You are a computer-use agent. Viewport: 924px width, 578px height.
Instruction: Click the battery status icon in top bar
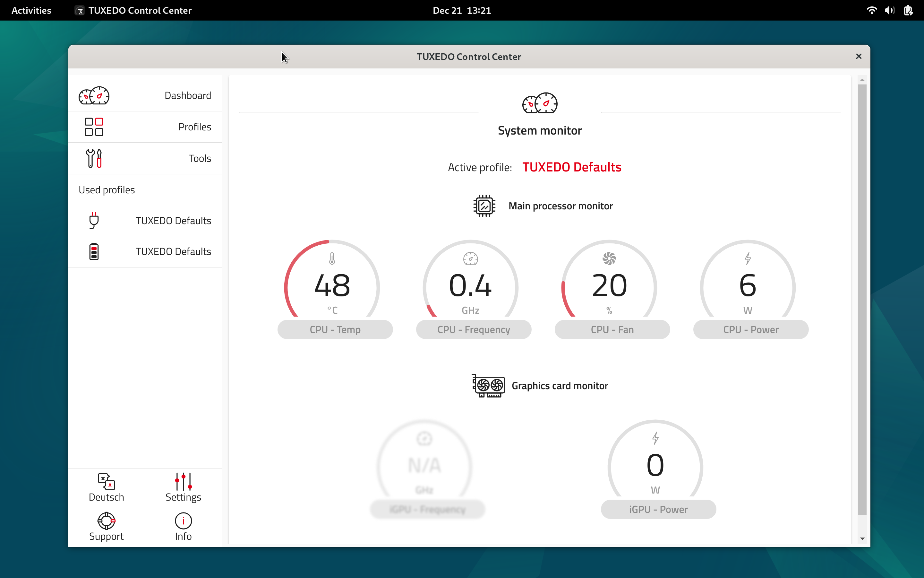coord(908,10)
